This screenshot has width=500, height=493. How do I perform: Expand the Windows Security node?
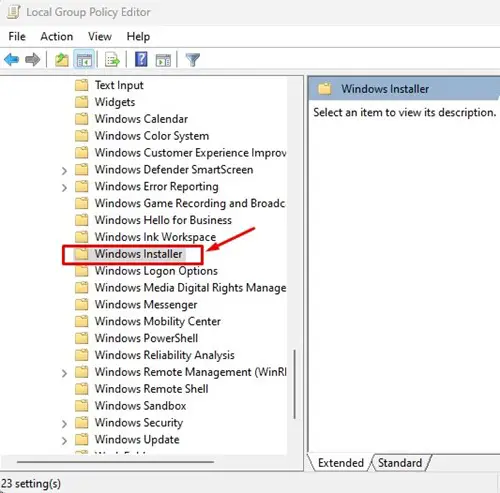click(x=64, y=424)
